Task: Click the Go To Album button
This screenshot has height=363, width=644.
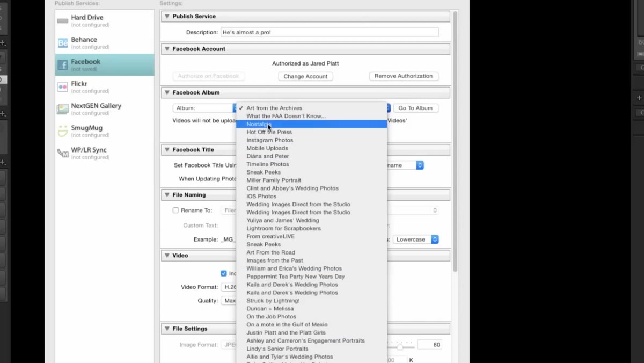Action: [x=415, y=108]
